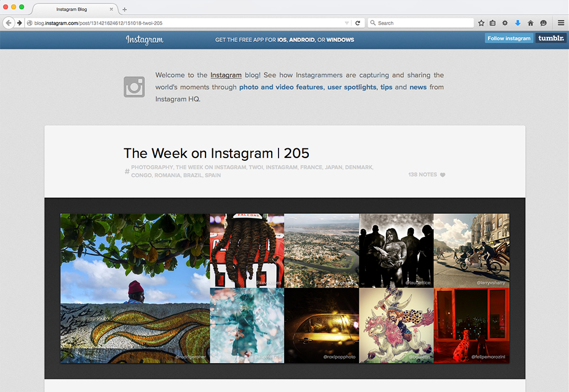Image resolution: width=569 pixels, height=392 pixels.
Task: Open the user spotlights link
Action: pos(352,87)
